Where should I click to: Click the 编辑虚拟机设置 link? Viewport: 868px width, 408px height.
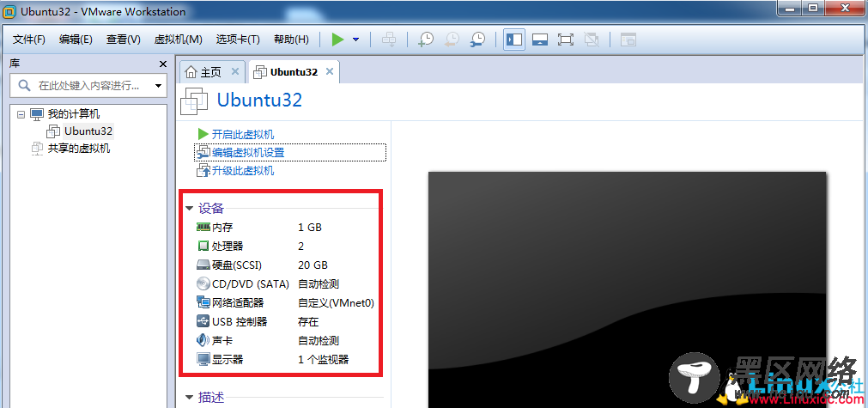click(x=248, y=152)
